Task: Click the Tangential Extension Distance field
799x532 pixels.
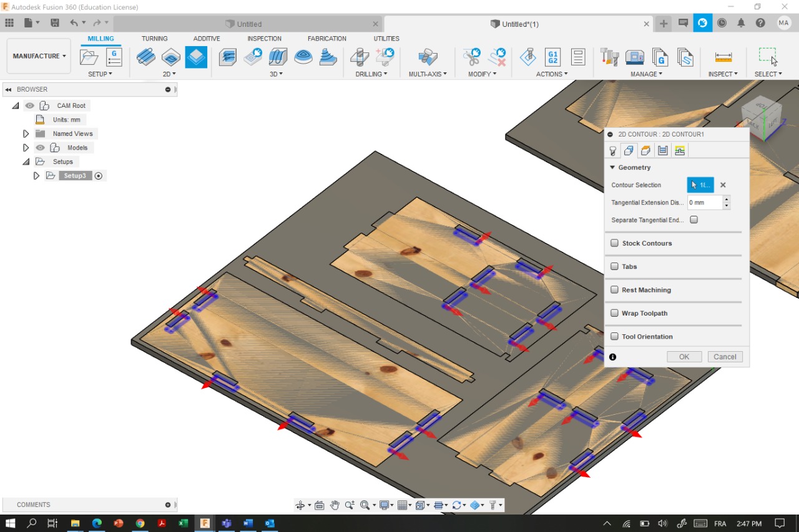Action: click(x=704, y=203)
